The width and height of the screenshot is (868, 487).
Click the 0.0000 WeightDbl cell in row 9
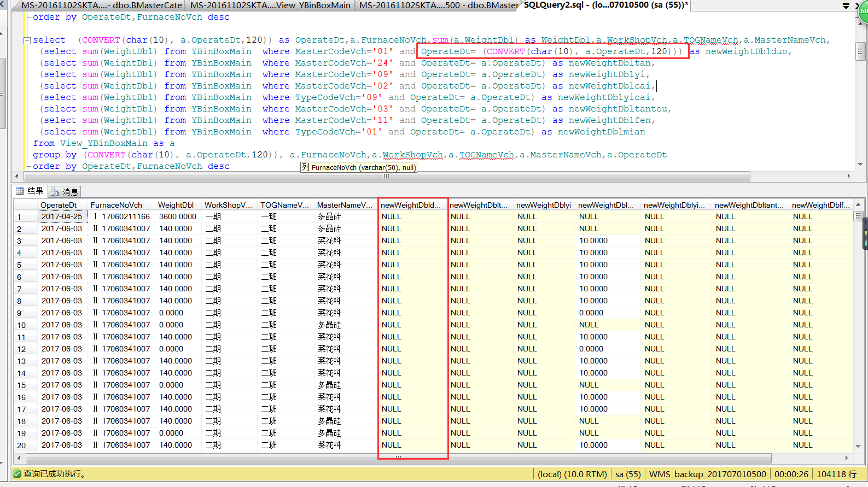click(x=179, y=313)
